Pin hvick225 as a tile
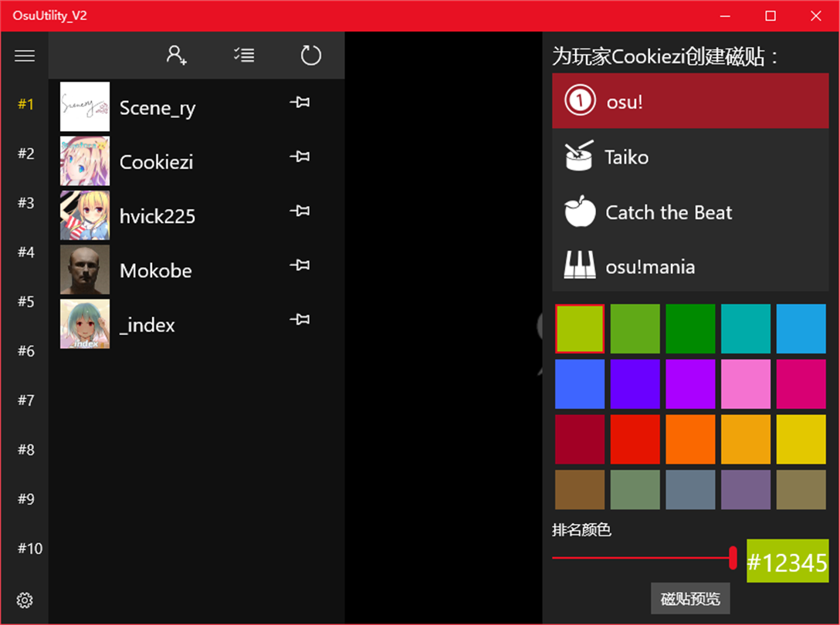The image size is (840, 625). point(300,211)
